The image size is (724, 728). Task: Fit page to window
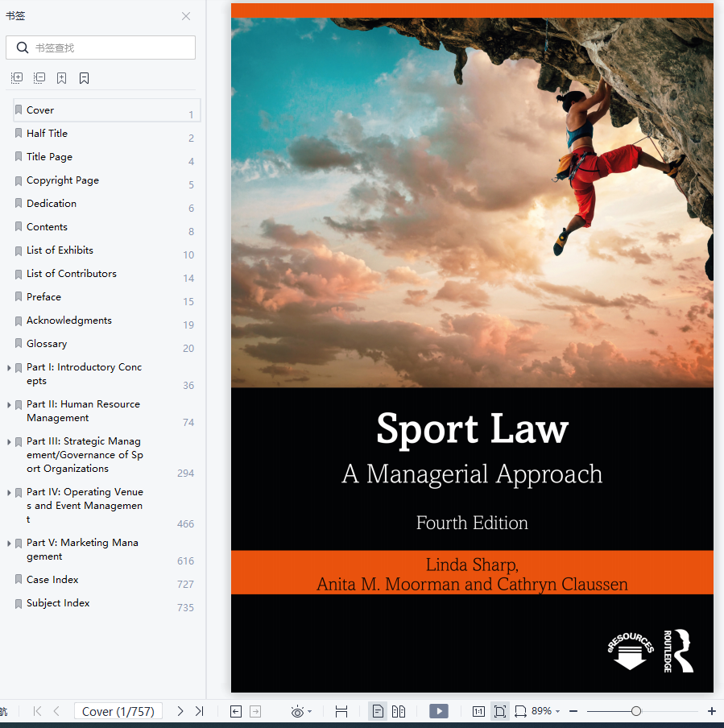point(499,711)
